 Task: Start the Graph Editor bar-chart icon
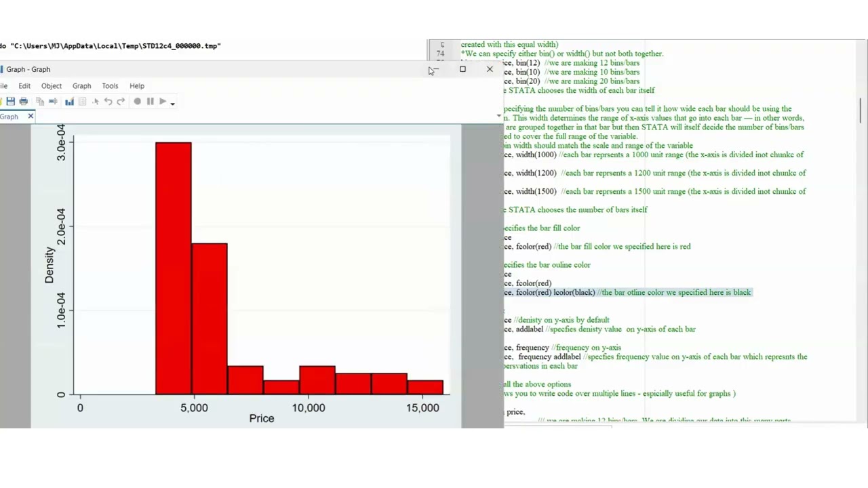tap(69, 102)
